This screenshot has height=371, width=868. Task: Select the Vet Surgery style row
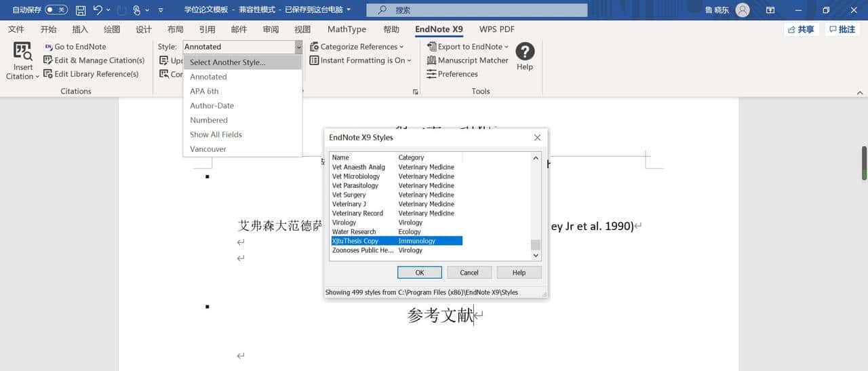click(x=397, y=195)
